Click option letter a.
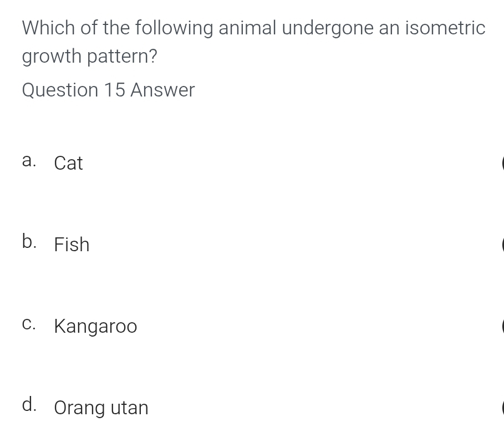Viewport: 504px width, 437px height. coord(29,161)
